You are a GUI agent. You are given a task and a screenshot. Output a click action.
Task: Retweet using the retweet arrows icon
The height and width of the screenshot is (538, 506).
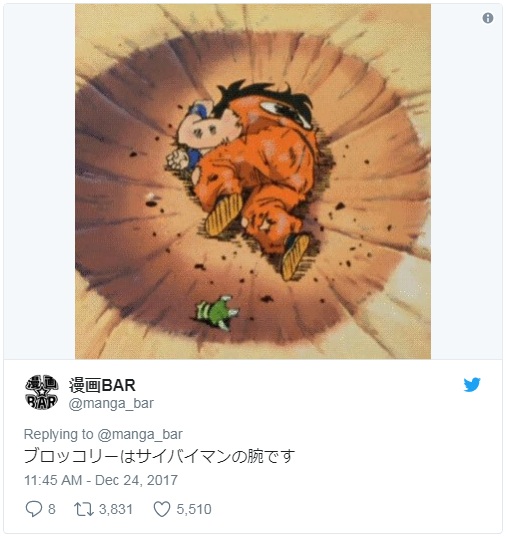[x=84, y=509]
